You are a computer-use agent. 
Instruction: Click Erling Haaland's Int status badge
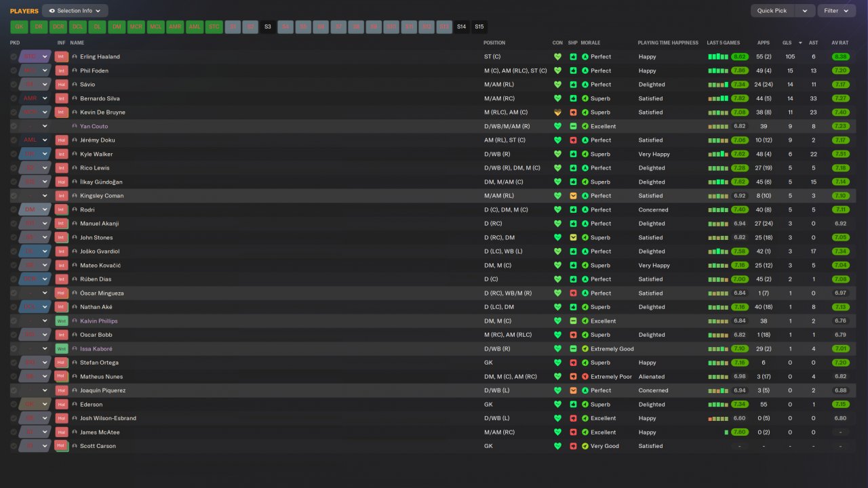[x=62, y=57]
